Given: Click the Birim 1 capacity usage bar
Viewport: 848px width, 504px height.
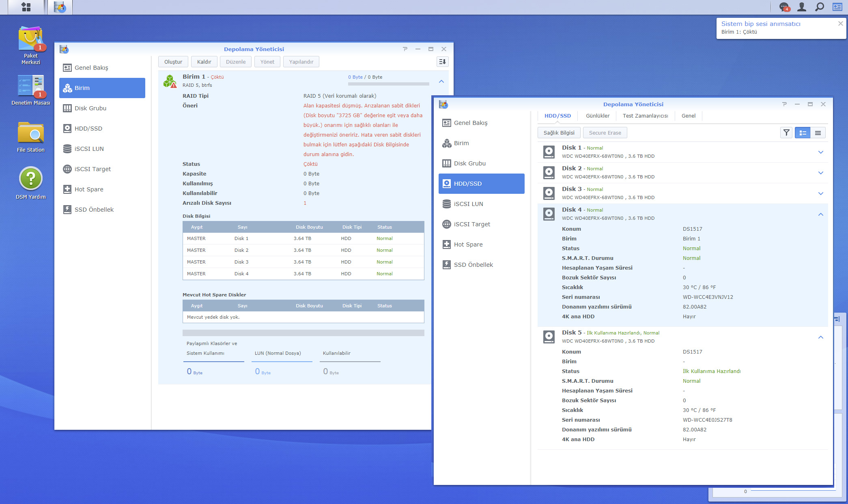Looking at the screenshot, I should click(x=388, y=84).
